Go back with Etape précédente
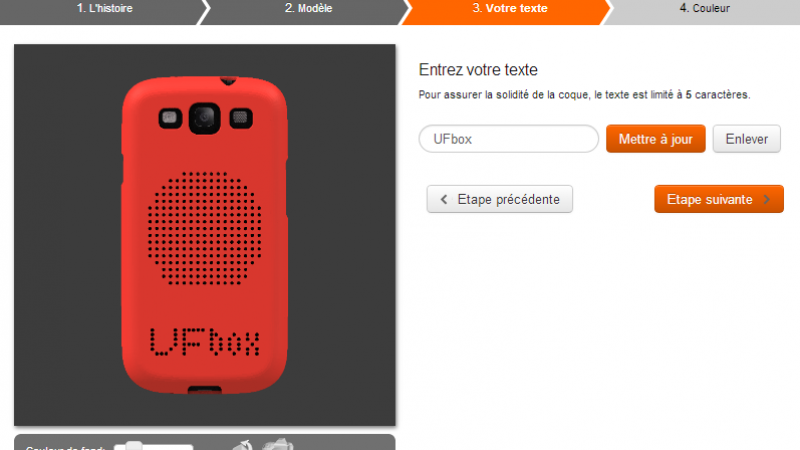The width and height of the screenshot is (800, 450). (x=499, y=199)
